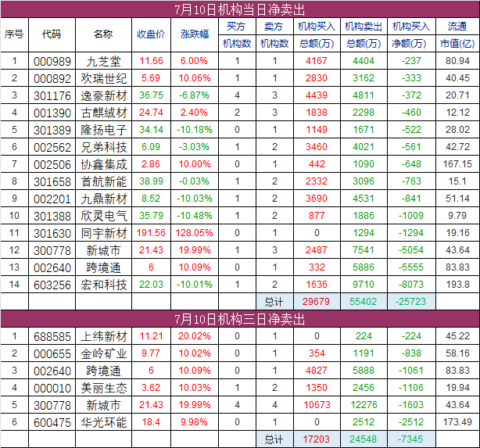Click closing price 18.4 of 华光环能
Screen dimensions: 480x448
(x=151, y=422)
